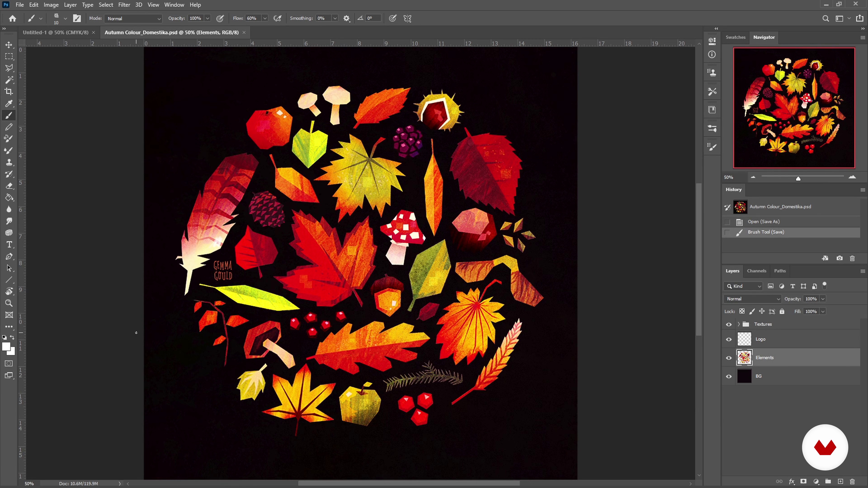Viewport: 868px width, 488px height.
Task: Create new snapshot camera icon in History
Action: [x=839, y=258]
